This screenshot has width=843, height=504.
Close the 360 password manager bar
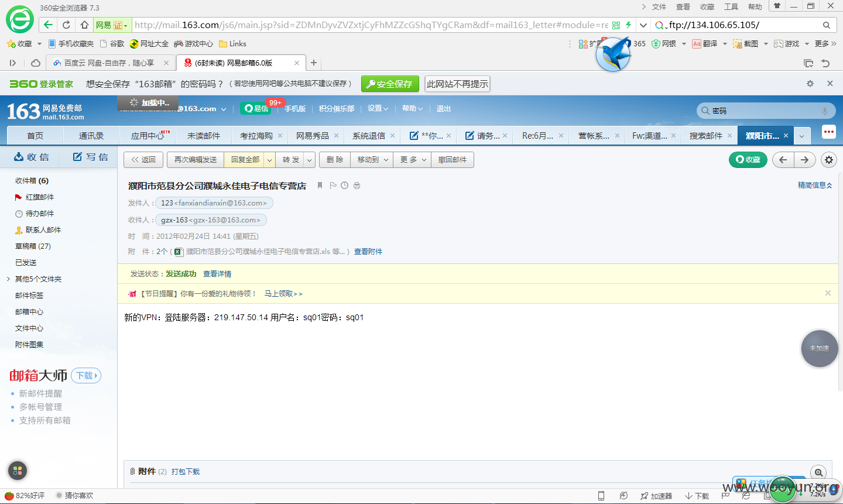[x=830, y=84]
